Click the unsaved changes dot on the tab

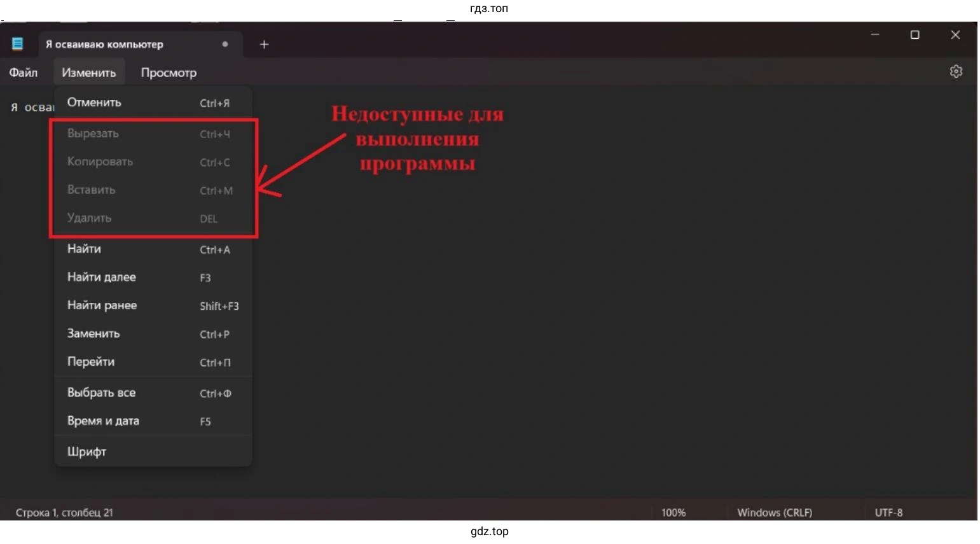coord(224,44)
